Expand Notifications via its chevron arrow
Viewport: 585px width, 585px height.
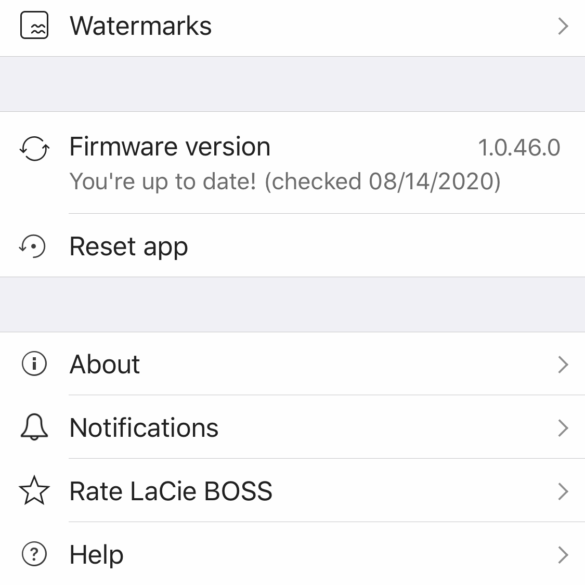point(563,428)
